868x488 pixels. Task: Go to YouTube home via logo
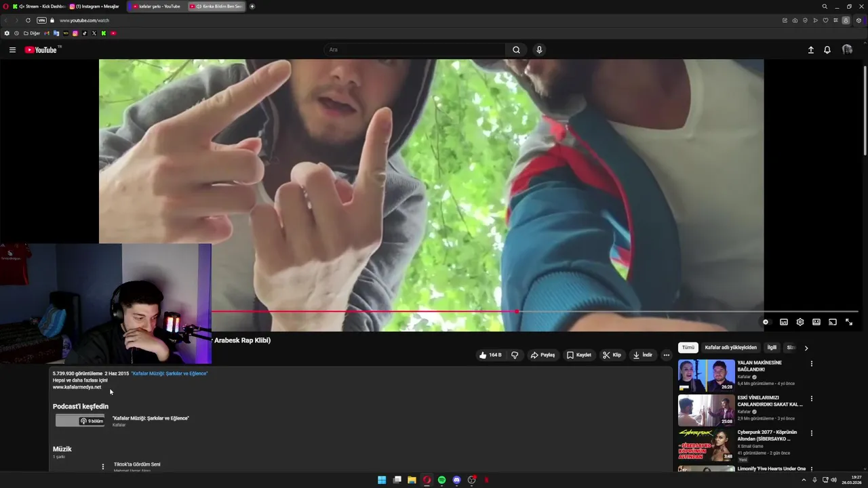click(42, 49)
